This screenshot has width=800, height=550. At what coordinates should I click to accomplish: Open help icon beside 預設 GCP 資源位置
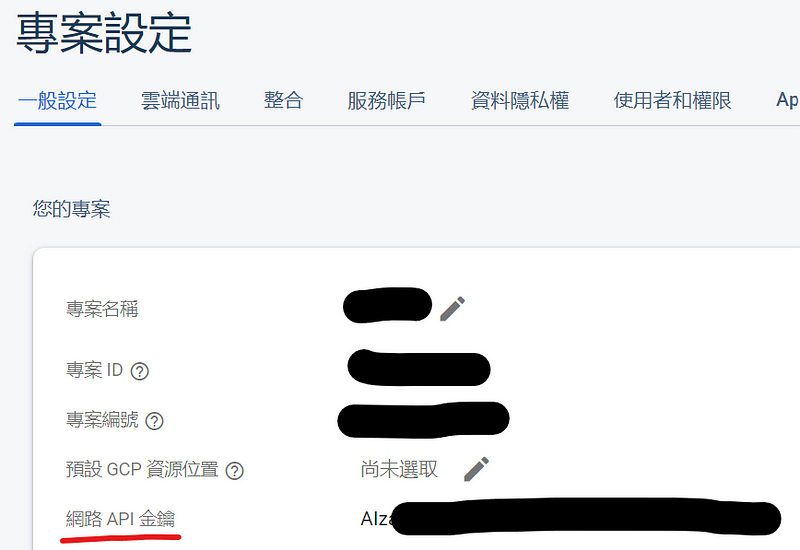[x=235, y=471]
